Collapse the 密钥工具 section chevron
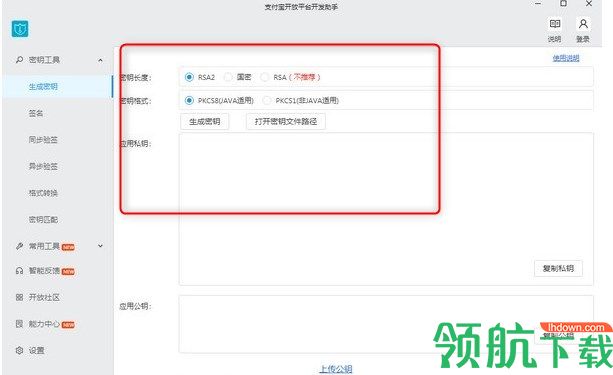 (100, 60)
